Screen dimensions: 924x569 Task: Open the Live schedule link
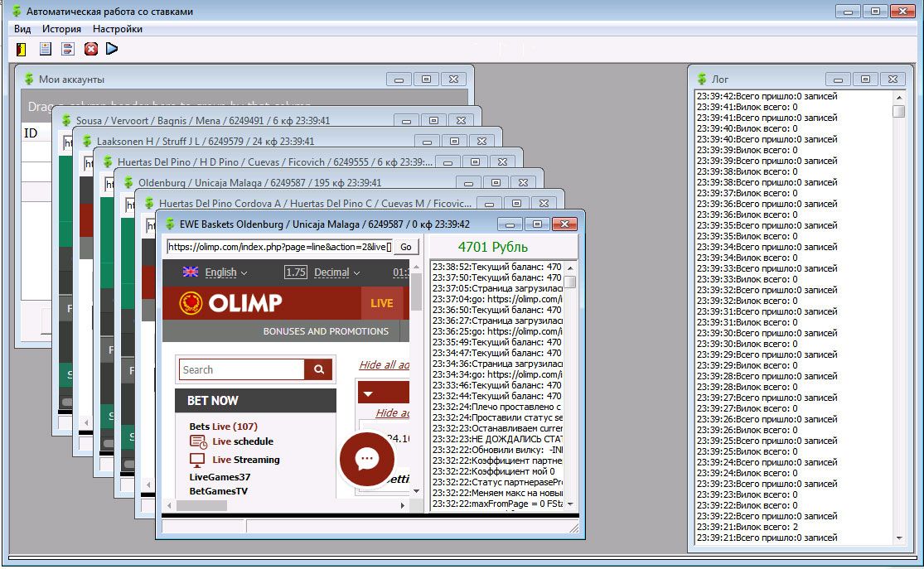pyautogui.click(x=242, y=441)
